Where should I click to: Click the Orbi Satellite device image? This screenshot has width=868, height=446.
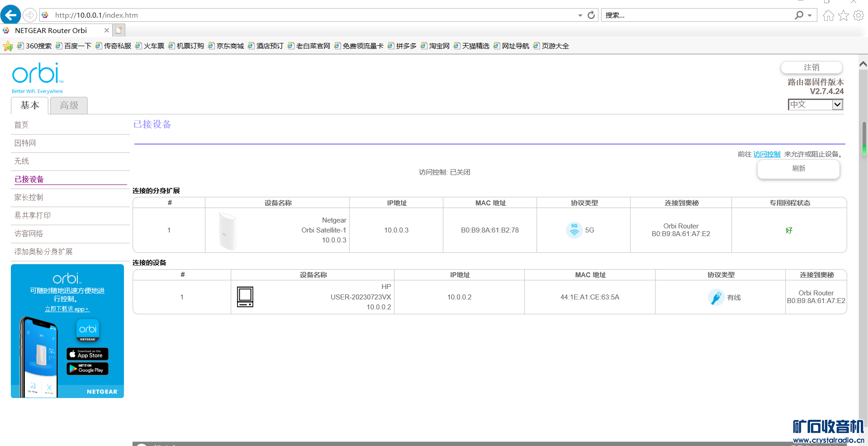pos(227,231)
